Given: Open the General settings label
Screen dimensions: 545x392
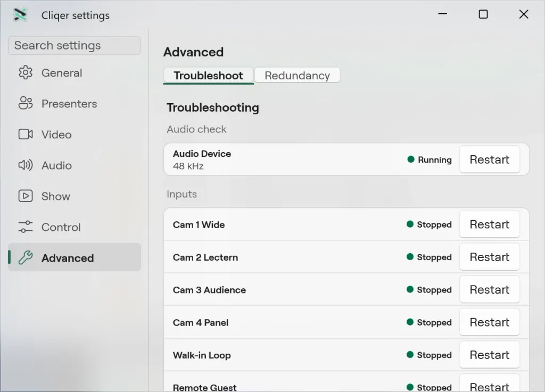Looking at the screenshot, I should pos(62,73).
